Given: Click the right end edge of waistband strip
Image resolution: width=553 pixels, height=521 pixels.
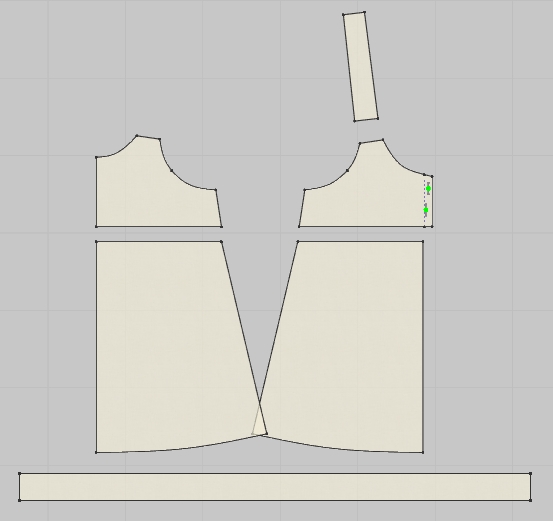Looking at the screenshot, I should [530, 487].
